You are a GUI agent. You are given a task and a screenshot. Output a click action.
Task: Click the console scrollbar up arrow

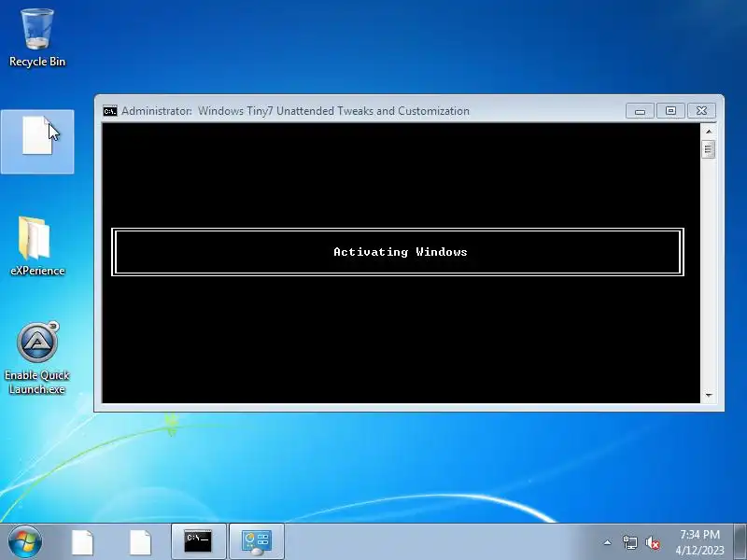(x=709, y=131)
